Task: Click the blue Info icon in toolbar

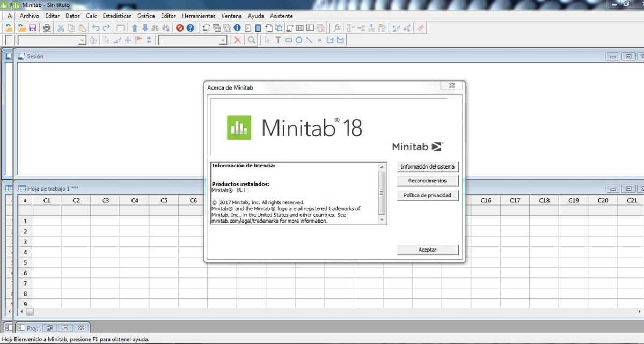Action: coord(237,28)
